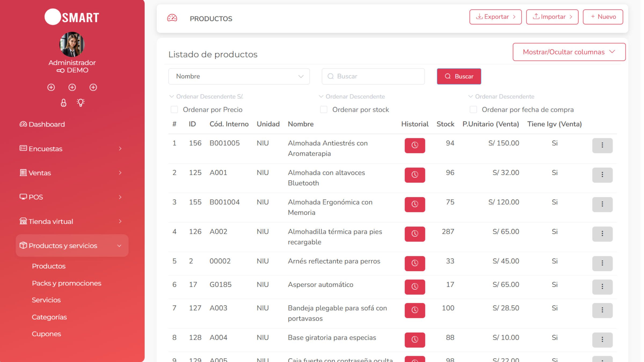The width and height of the screenshot is (644, 362).
Task: Expand Mostrar/Ocultar columnas dropdown
Action: coord(569,52)
